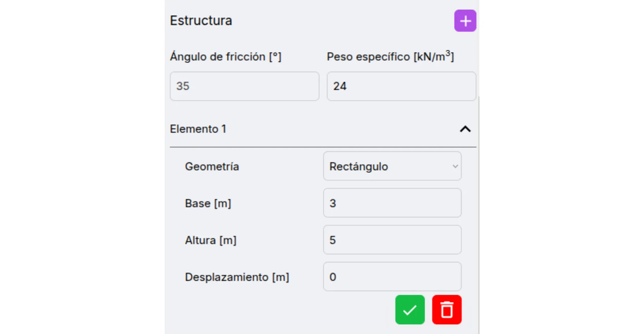This screenshot has height=334, width=644.
Task: Click the dropdown arrow on the Rectángulo selector
Action: [x=455, y=167]
